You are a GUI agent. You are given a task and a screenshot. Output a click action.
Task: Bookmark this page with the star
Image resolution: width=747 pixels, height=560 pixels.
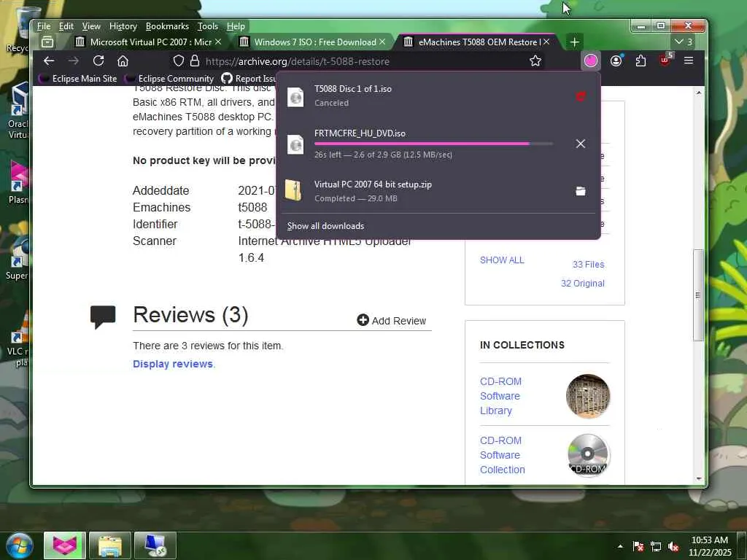pyautogui.click(x=535, y=61)
